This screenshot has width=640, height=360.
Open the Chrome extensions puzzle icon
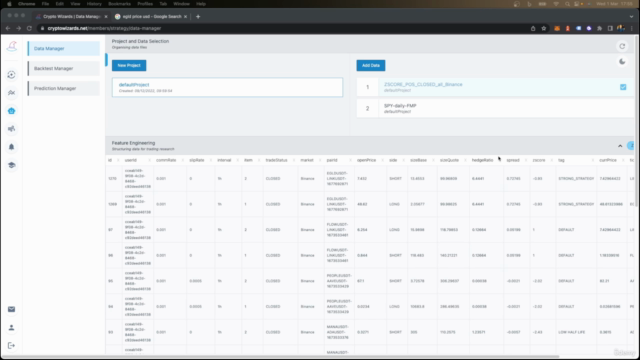click(x=600, y=28)
